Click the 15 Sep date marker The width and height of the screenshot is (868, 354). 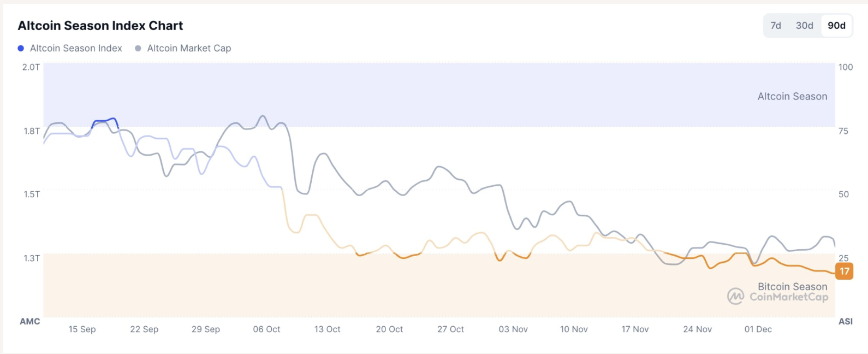click(x=82, y=329)
